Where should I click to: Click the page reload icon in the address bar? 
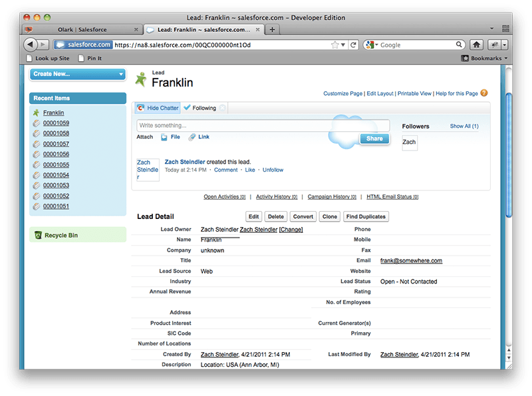354,45
